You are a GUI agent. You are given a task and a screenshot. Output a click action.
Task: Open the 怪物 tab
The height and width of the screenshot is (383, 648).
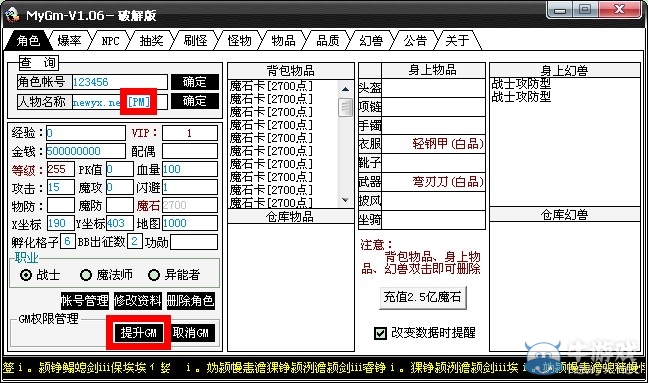point(239,40)
